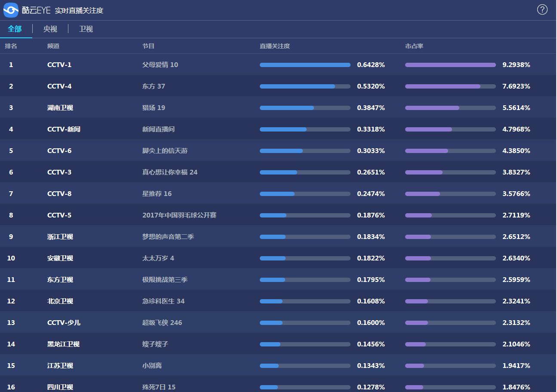Click the program 东方 37
This screenshot has height=392, width=557.
[x=154, y=86]
